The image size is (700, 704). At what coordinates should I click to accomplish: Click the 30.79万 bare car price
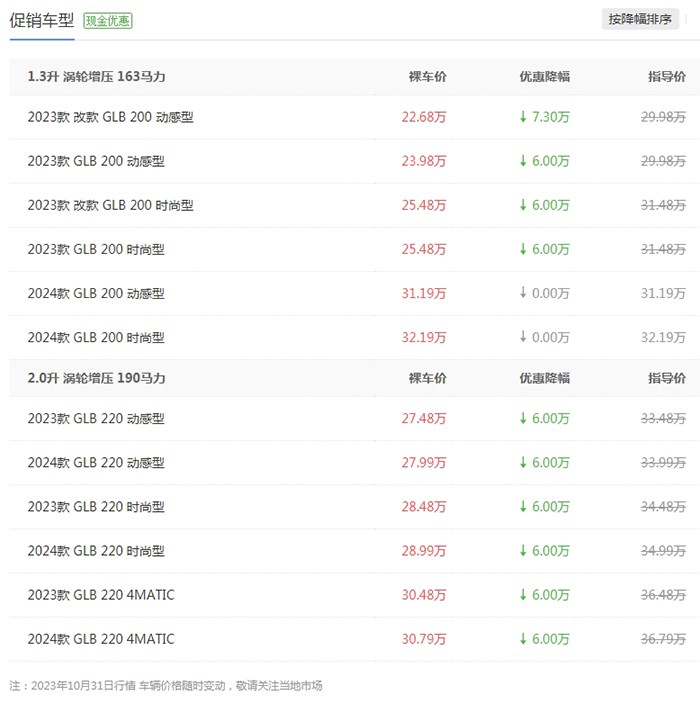[x=424, y=639]
